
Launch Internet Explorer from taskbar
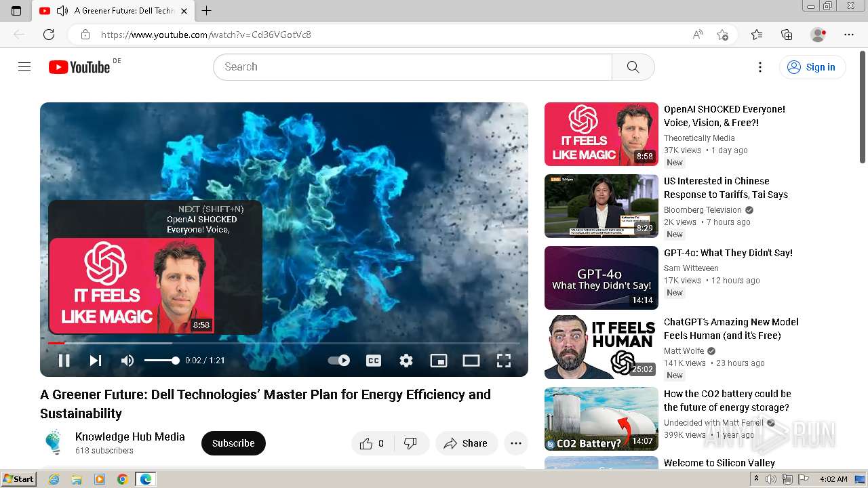[54, 479]
